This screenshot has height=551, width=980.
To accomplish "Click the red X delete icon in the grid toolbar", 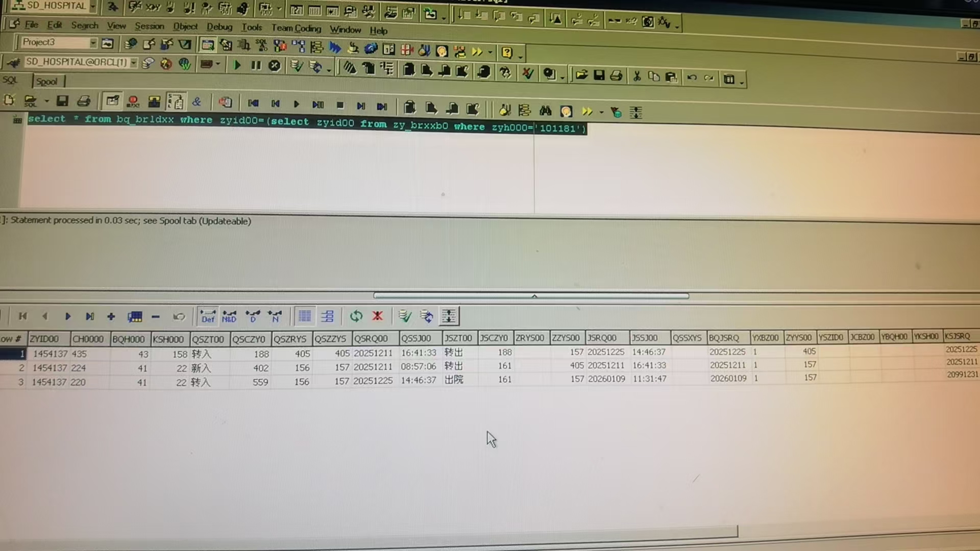I will pos(377,316).
